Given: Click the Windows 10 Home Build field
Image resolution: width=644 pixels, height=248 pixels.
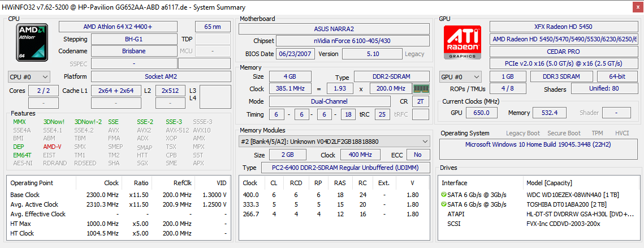Looking at the screenshot, I should (x=538, y=149).
